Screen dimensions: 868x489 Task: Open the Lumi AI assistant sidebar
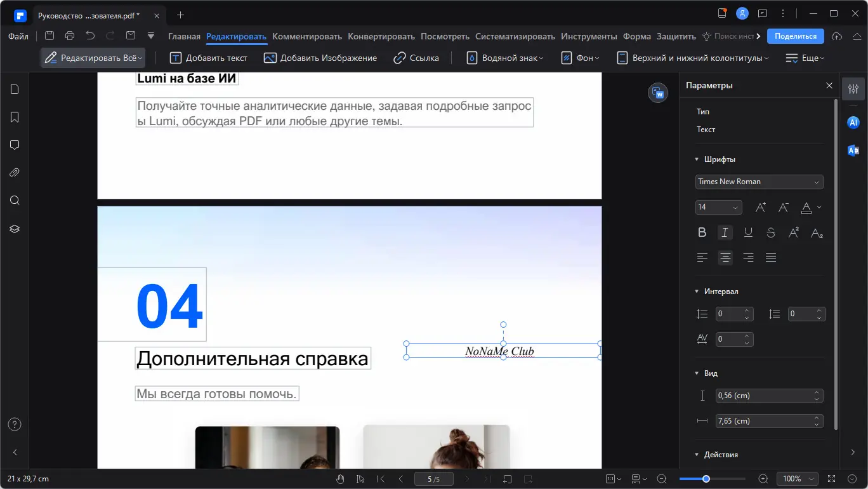click(853, 122)
